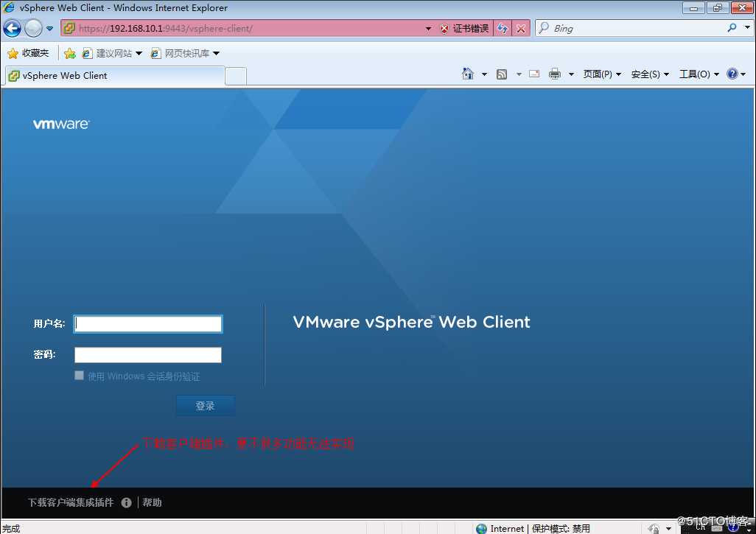756x534 pixels.
Task: Click the RSS feeds icon
Action: [x=502, y=74]
